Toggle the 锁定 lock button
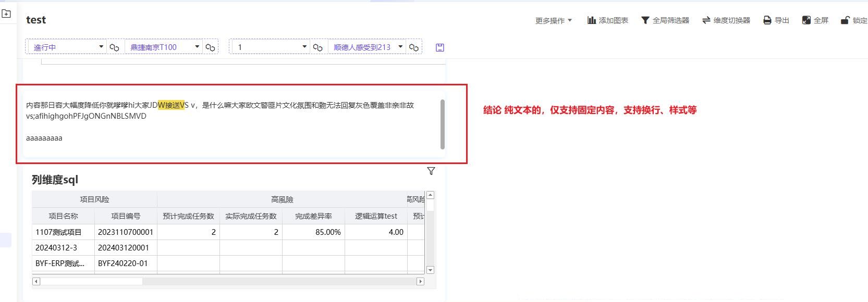This screenshot has width=868, height=302. (854, 20)
